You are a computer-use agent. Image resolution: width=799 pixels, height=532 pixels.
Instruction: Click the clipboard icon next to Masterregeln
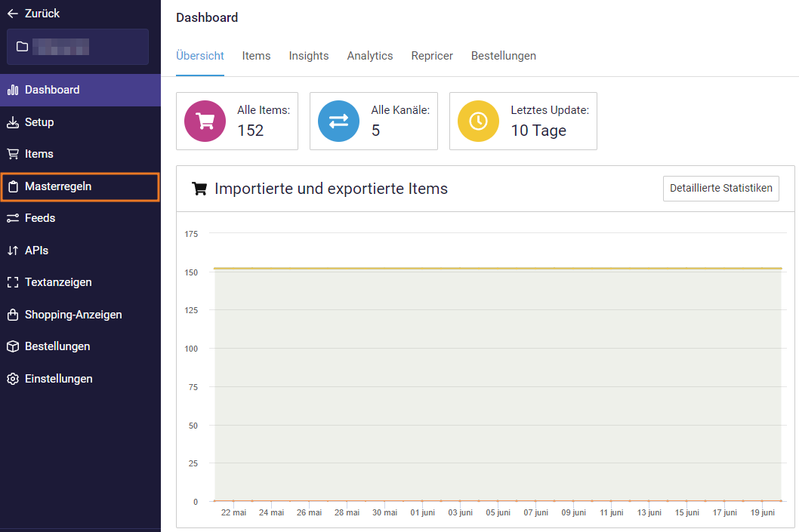12,186
